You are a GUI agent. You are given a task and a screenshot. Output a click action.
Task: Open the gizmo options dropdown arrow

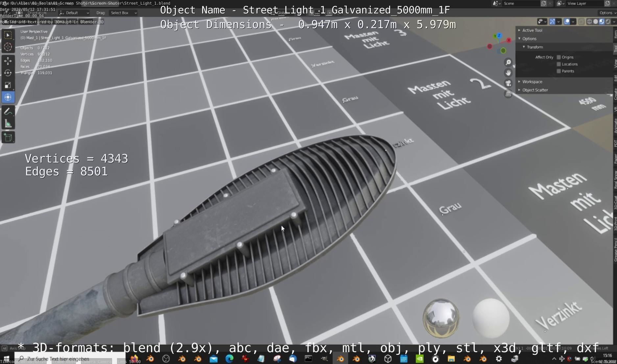click(558, 22)
